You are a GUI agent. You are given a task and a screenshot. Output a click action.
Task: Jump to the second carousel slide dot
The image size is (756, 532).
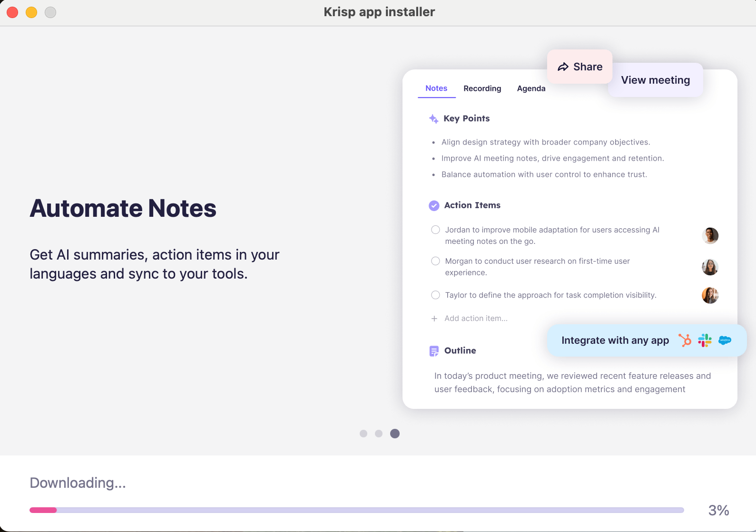click(x=379, y=434)
